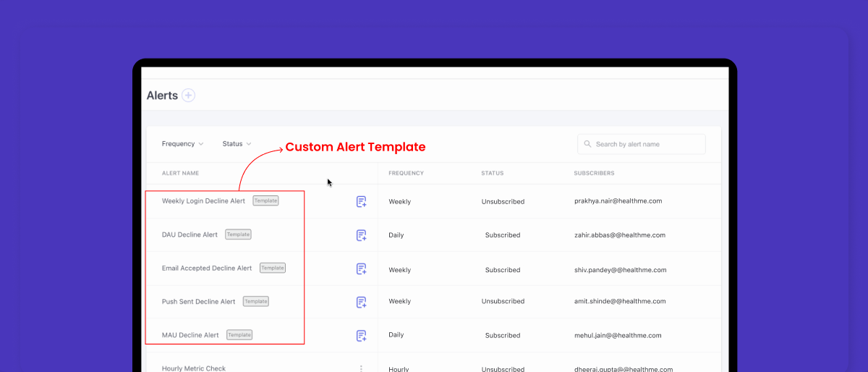The width and height of the screenshot is (868, 372).
Task: Open the Hourly Metric Check alert
Action: (x=194, y=368)
